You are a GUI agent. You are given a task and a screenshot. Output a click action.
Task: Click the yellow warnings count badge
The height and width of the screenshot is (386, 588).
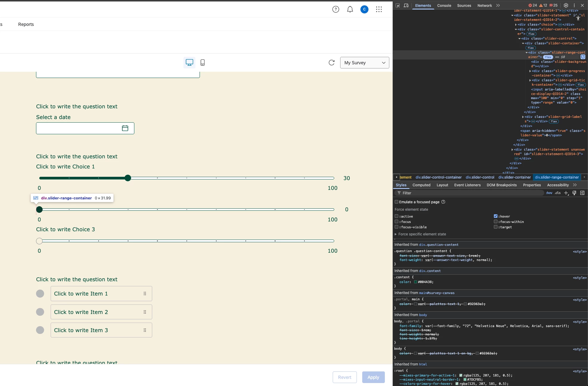point(543,5)
